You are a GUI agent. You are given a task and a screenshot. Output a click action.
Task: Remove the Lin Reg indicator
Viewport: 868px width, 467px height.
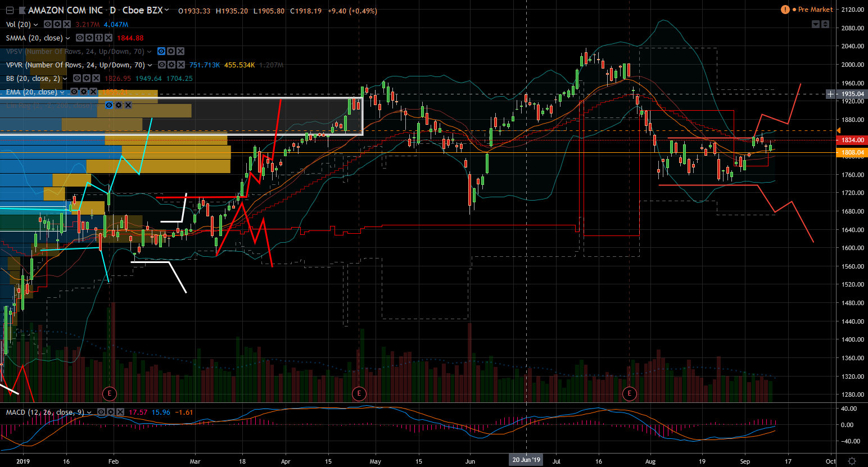click(x=128, y=105)
